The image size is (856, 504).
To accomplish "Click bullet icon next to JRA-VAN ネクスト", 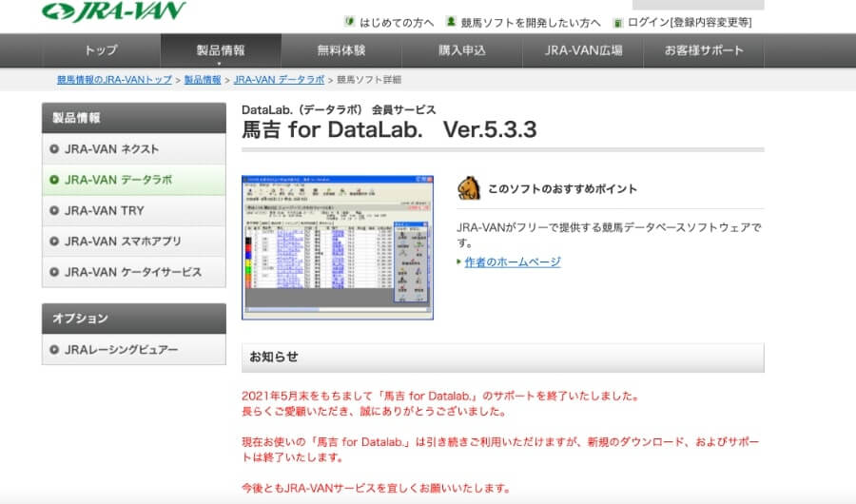I will point(54,149).
